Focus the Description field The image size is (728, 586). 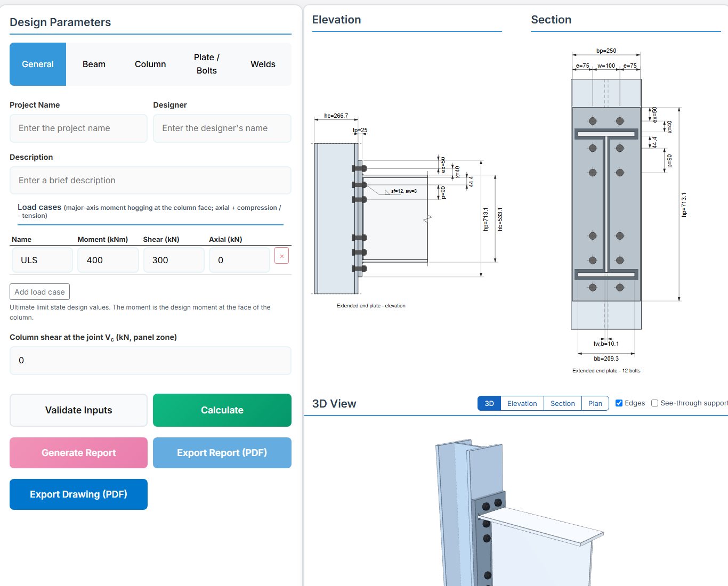(150, 181)
